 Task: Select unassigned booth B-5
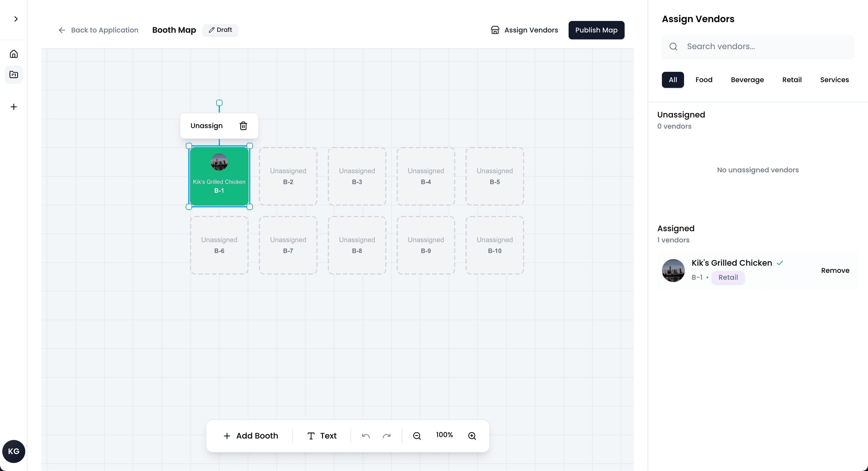(x=495, y=176)
